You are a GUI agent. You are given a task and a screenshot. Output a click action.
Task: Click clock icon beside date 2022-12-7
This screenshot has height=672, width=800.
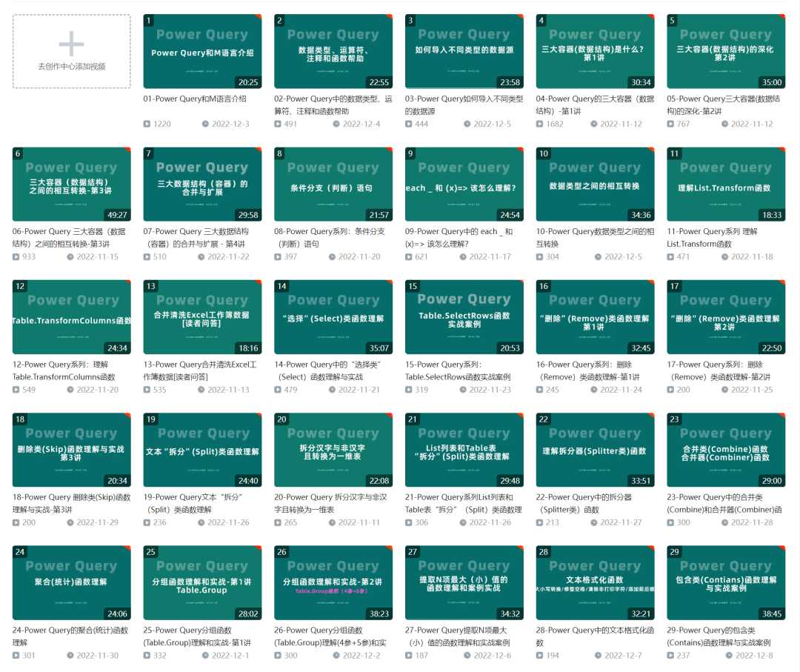click(x=598, y=656)
